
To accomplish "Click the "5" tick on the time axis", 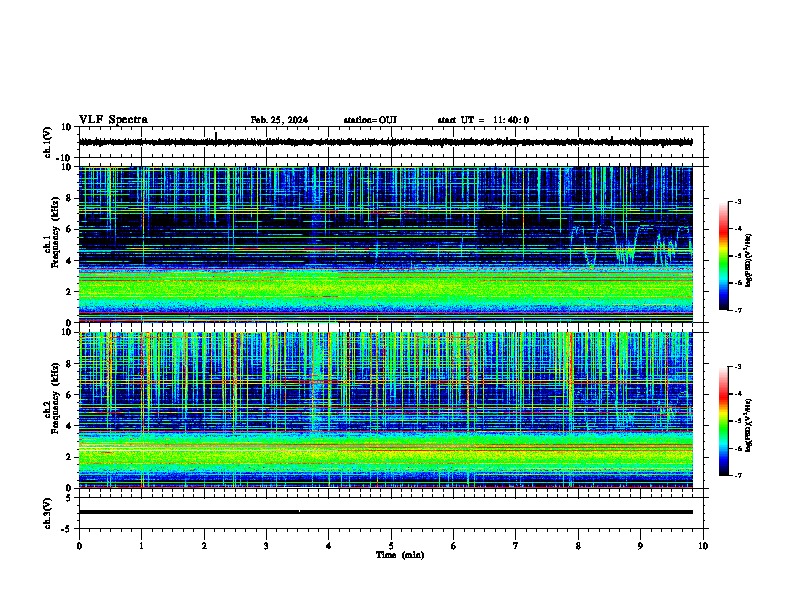I will point(391,546).
